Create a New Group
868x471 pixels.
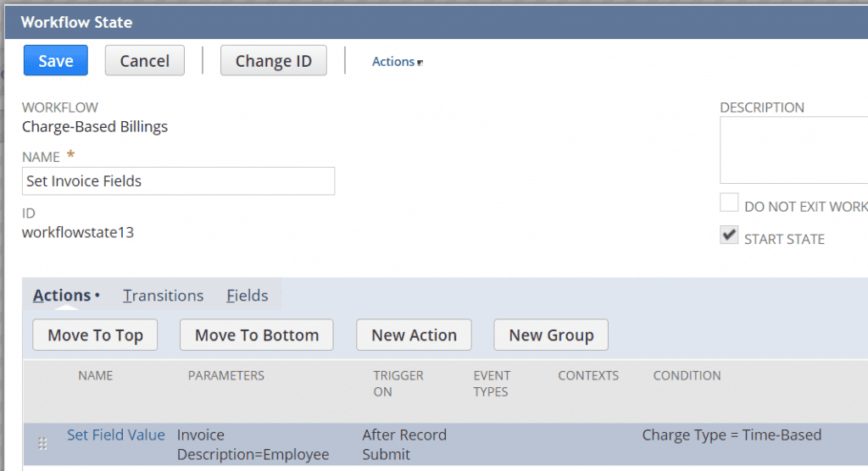pos(551,335)
